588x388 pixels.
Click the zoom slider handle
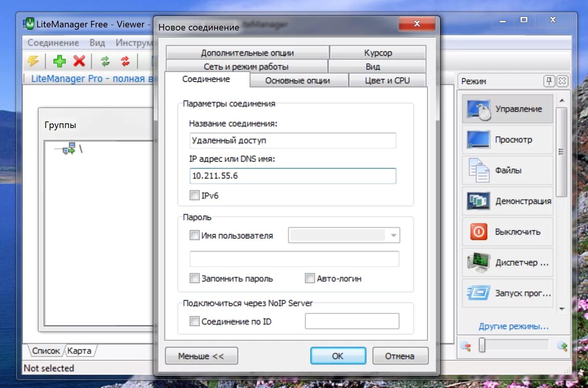click(482, 345)
